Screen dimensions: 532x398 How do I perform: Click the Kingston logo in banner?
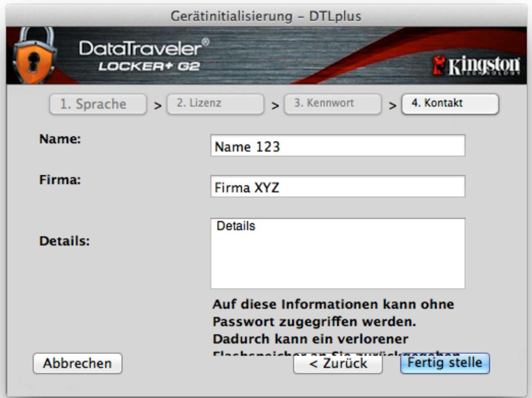point(476,65)
